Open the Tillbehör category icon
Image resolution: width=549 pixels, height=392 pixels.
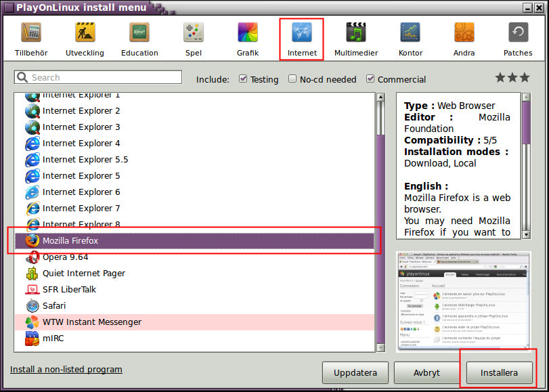tap(31, 32)
